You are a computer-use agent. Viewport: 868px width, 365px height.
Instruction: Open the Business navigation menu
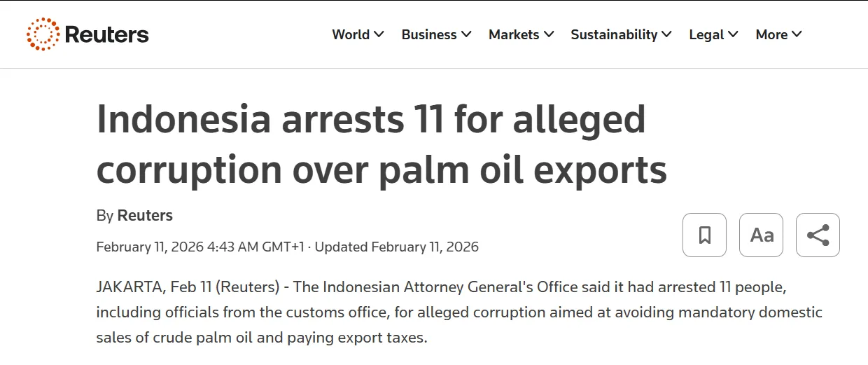429,34
